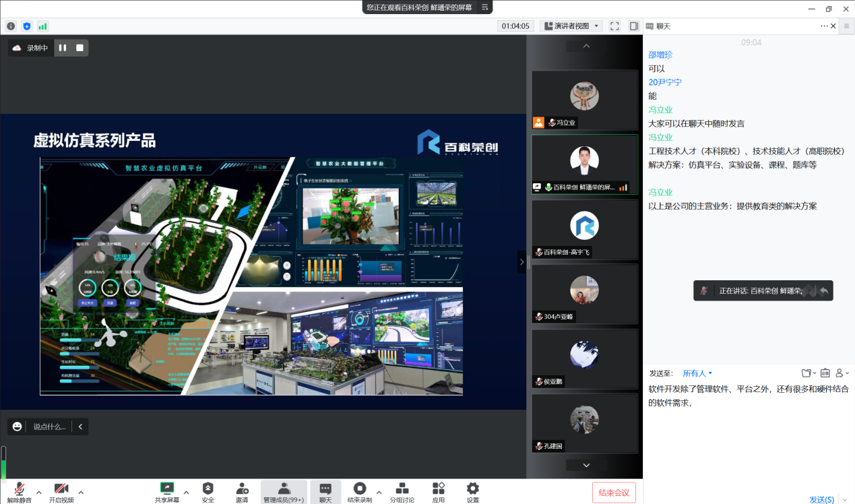This screenshot has height=504, width=855.
Task: Open the meeting info icon
Action: click(x=11, y=26)
